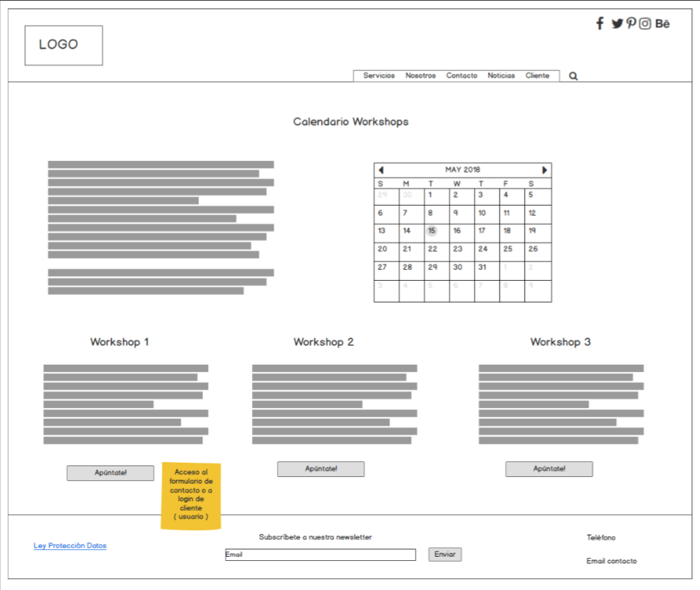Viewport: 700px width, 590px height.
Task: Select May 22 in the calendar
Action: [x=437, y=252]
